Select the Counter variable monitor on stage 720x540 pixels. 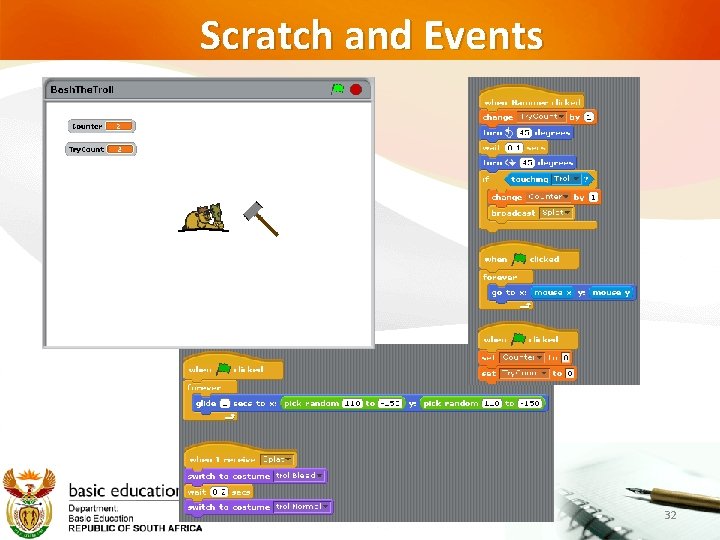101,126
